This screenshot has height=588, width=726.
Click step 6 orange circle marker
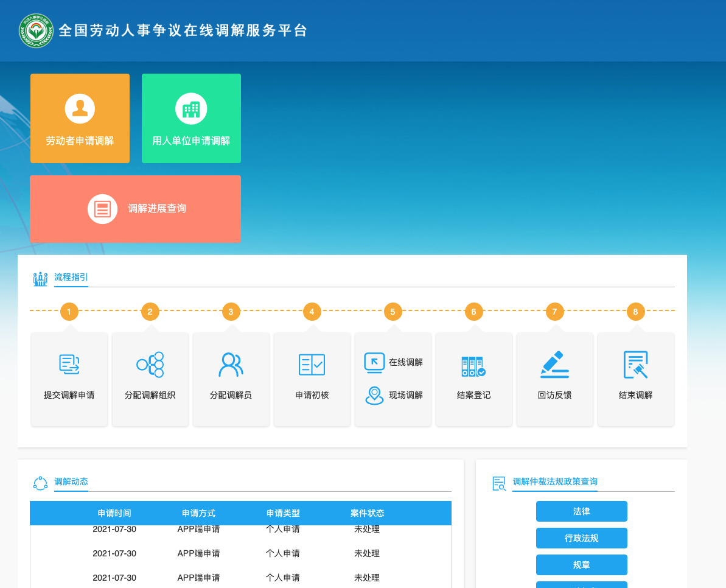[x=473, y=312]
